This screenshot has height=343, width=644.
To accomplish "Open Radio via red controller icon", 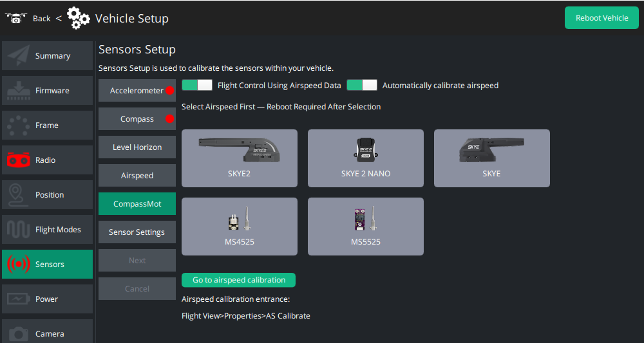I will [18, 160].
